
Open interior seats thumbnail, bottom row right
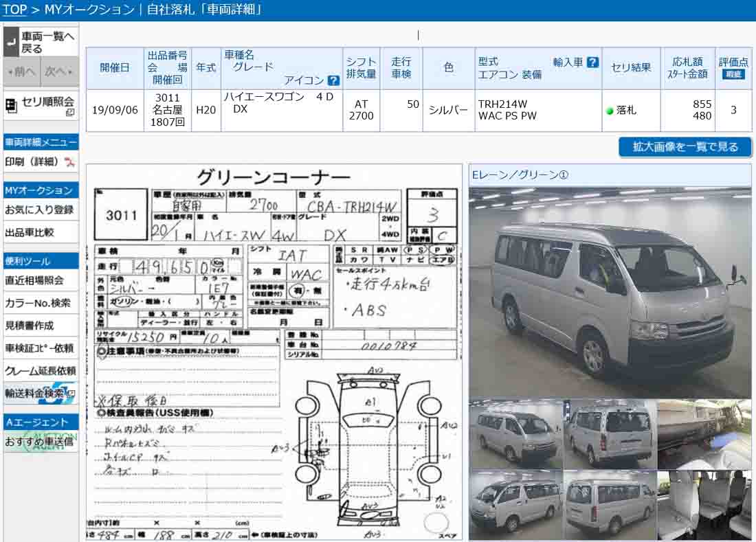[704, 505]
